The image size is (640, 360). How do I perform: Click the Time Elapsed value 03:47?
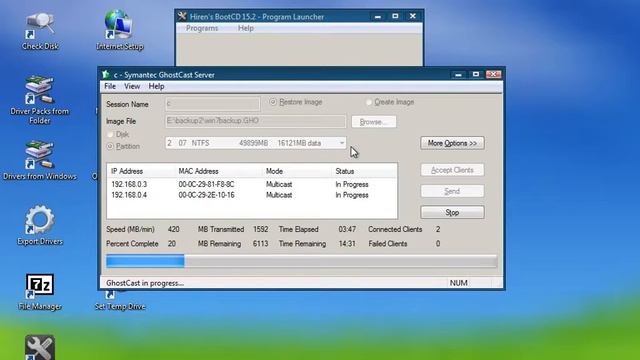[x=347, y=229]
